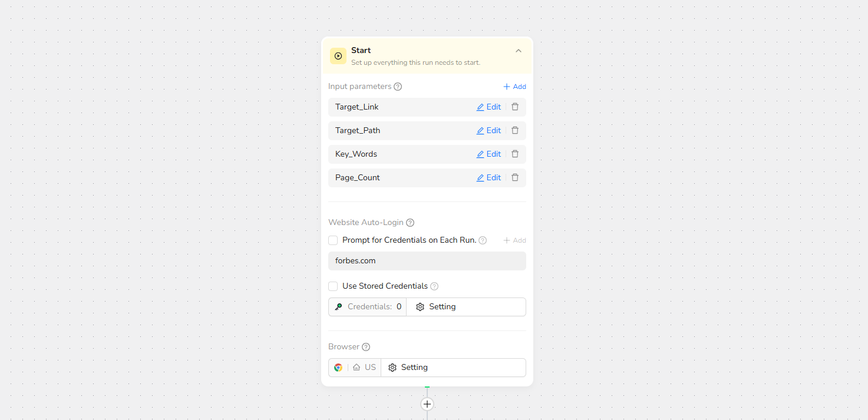Delete the Key_Words parameter
The height and width of the screenshot is (420, 868).
[515, 154]
